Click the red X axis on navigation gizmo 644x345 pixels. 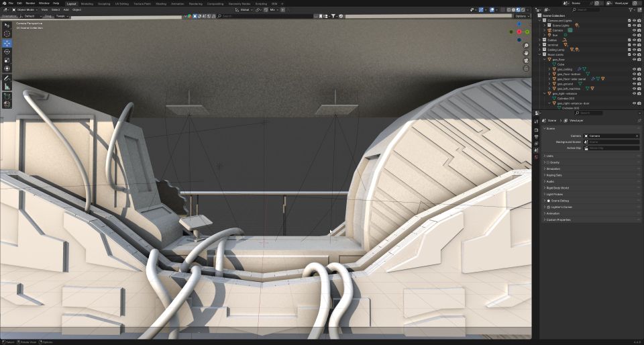tap(519, 32)
